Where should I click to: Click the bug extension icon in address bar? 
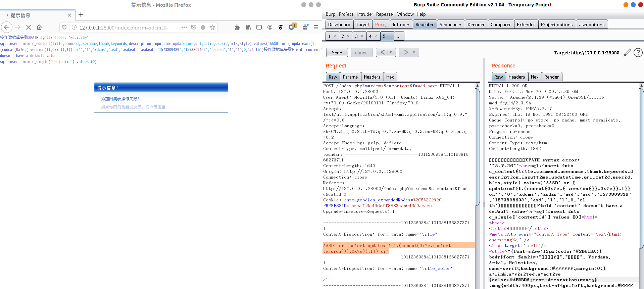(x=203, y=27)
